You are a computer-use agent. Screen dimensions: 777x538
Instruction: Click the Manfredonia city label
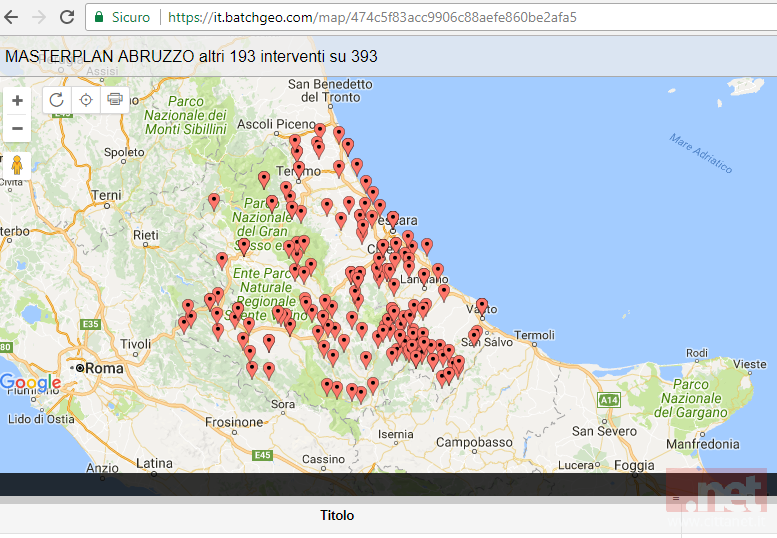pyautogui.click(x=703, y=444)
